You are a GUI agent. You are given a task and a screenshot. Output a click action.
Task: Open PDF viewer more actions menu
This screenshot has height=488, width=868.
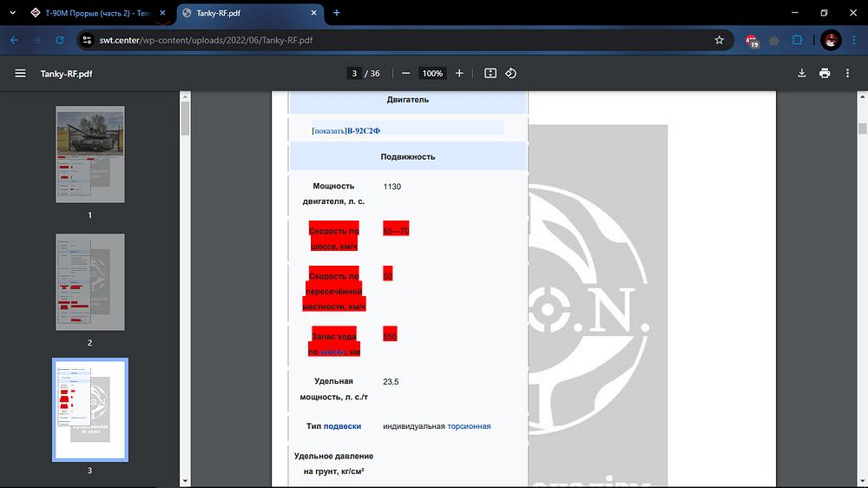click(x=847, y=74)
